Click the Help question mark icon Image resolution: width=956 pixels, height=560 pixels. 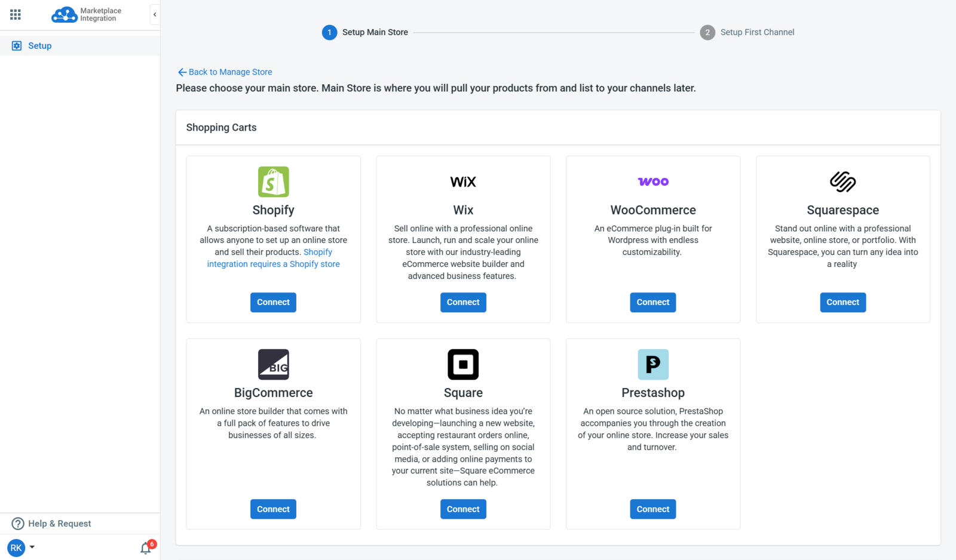(x=18, y=524)
